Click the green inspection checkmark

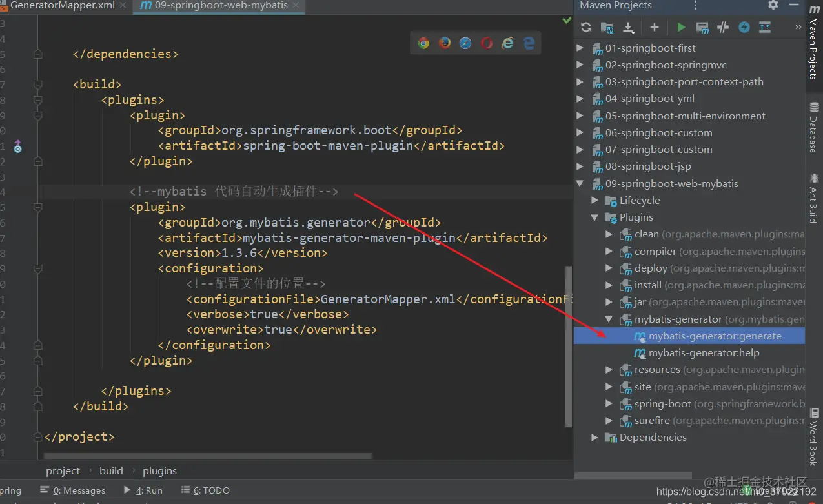point(566,21)
